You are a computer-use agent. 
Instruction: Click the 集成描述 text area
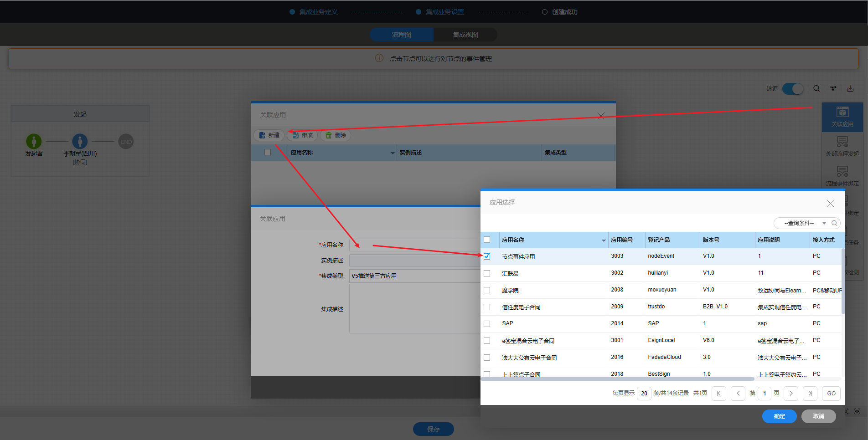click(x=415, y=309)
